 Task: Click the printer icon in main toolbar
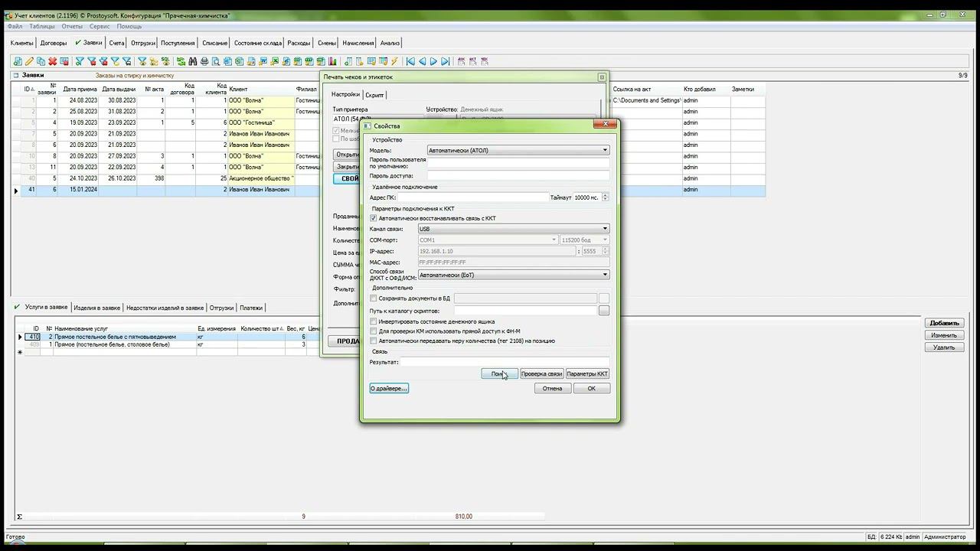click(204, 61)
